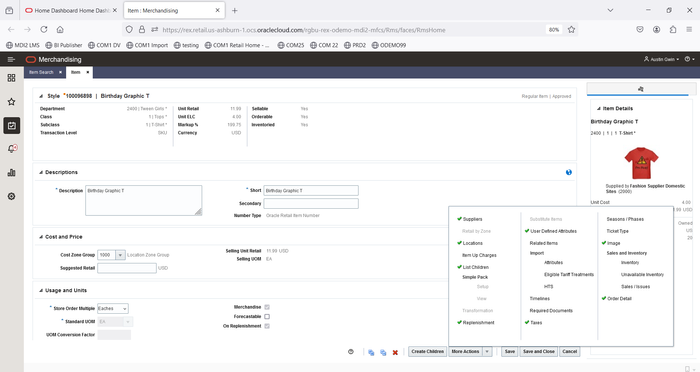Switch to Home Dashboard browser tab
The image size is (700, 372).
pyautogui.click(x=71, y=10)
